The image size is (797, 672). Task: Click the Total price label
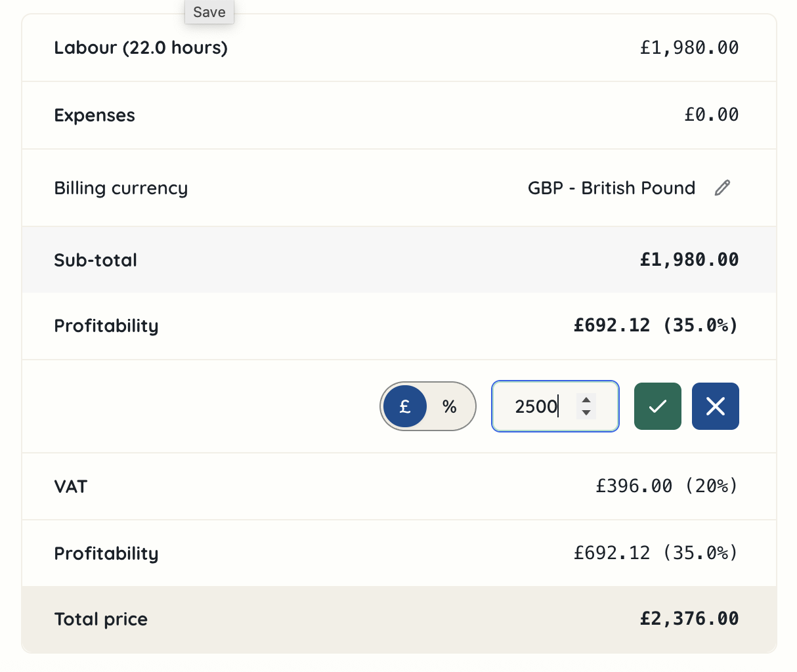[101, 619]
